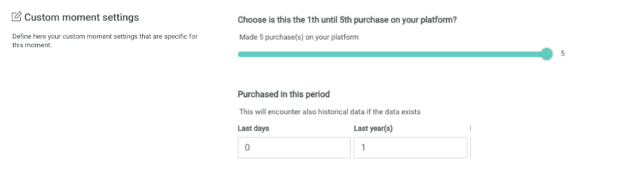
Task: Click the 'Made 5 purchase(s) on your platform' text
Action: (299, 37)
